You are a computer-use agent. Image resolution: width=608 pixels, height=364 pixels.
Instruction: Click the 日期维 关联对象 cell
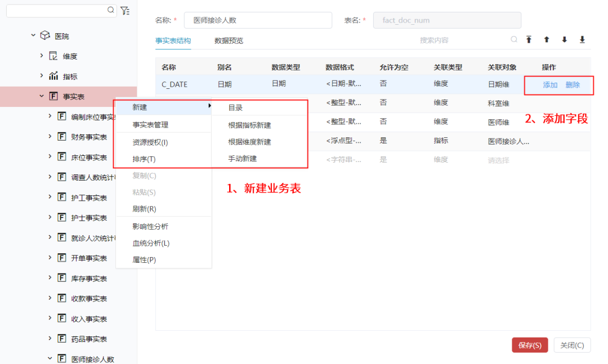pos(499,84)
